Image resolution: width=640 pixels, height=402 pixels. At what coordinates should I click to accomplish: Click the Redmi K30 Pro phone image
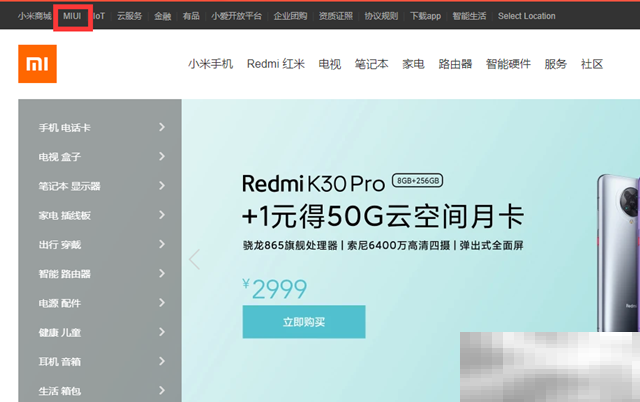(x=618, y=253)
